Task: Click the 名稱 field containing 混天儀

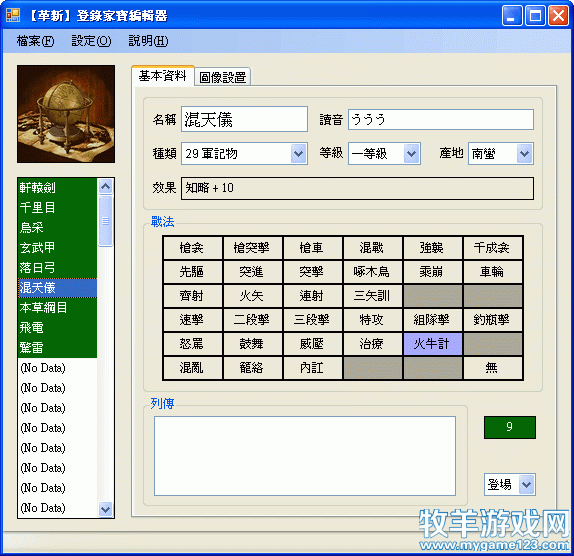Action: pyautogui.click(x=244, y=119)
